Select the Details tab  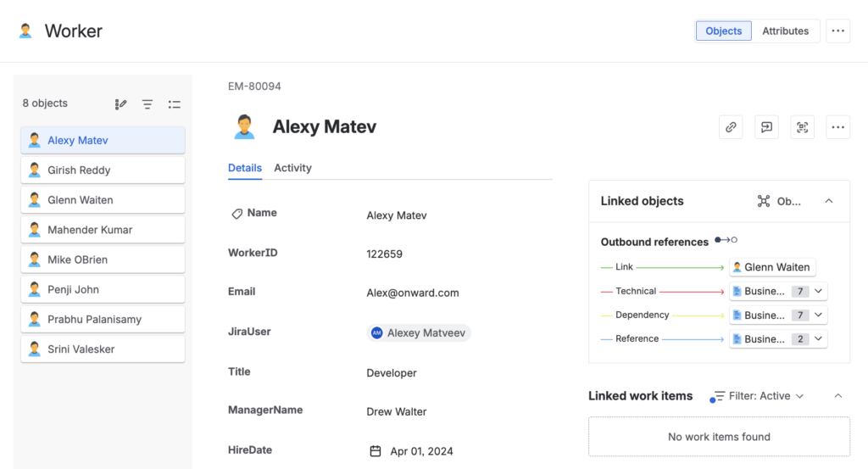click(244, 168)
